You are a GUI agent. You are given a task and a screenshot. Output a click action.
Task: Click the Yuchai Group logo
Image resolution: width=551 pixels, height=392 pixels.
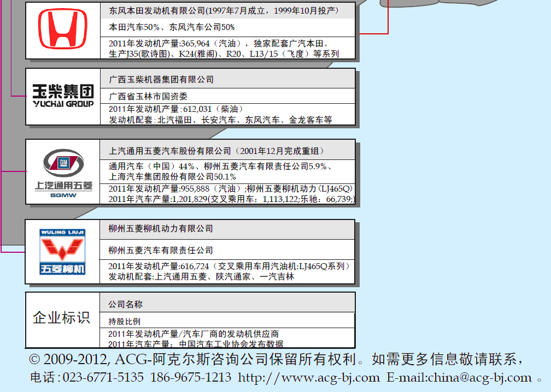coord(63,96)
